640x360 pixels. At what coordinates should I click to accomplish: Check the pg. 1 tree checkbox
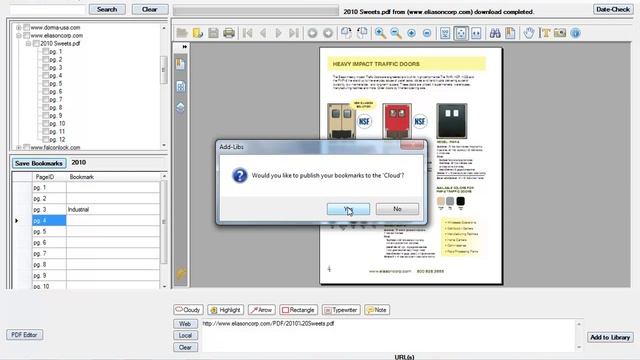(46, 51)
